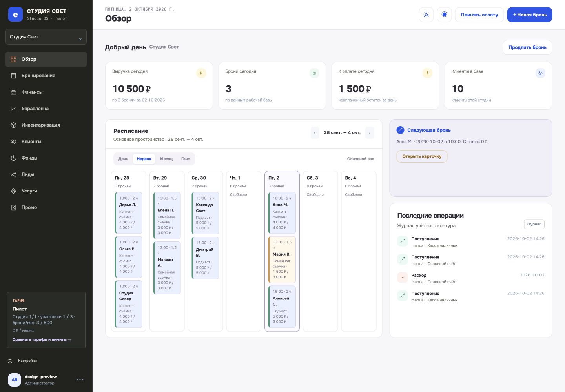The image size is (565, 392).
Task: Go to previous week in schedule
Action: pos(315,132)
